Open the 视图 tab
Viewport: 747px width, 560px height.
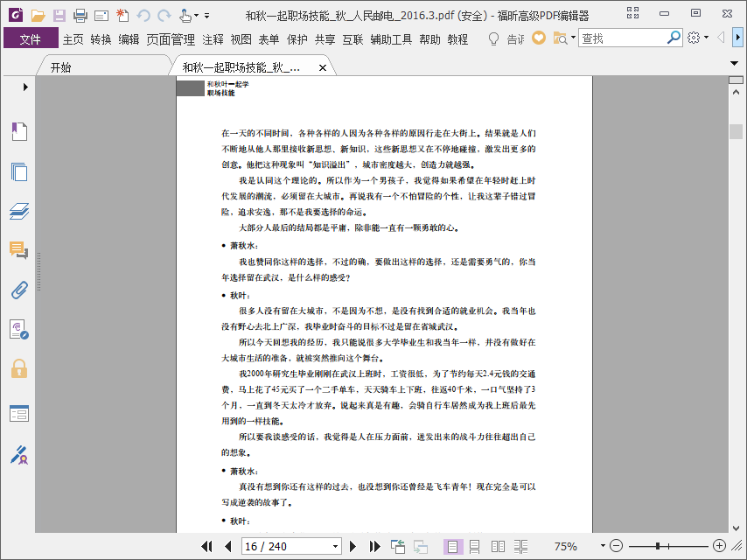[x=241, y=39]
